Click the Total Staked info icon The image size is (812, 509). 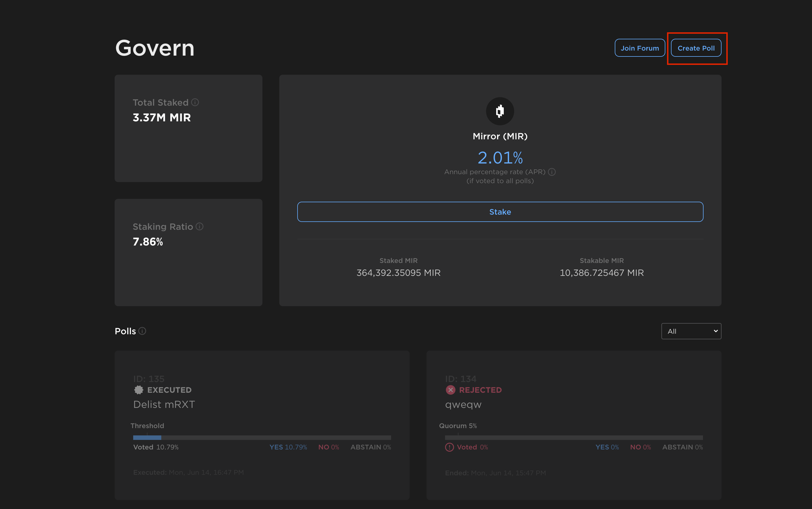(x=195, y=102)
